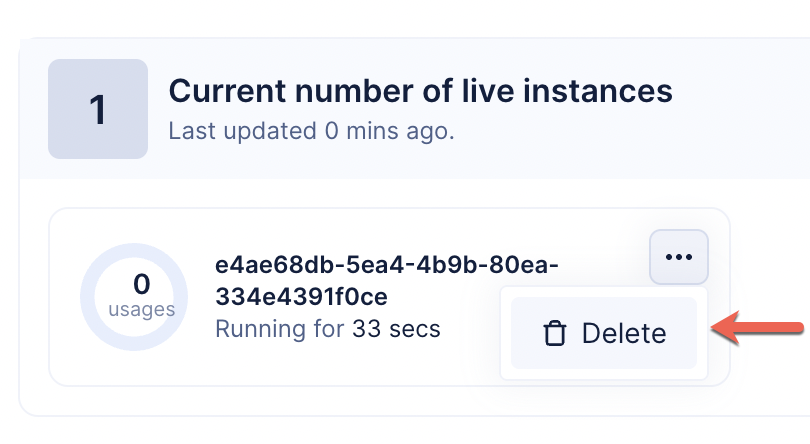Viewport: 810px width, 444px height.
Task: Select the instance ID starting with e4ae68db
Action: point(386,266)
